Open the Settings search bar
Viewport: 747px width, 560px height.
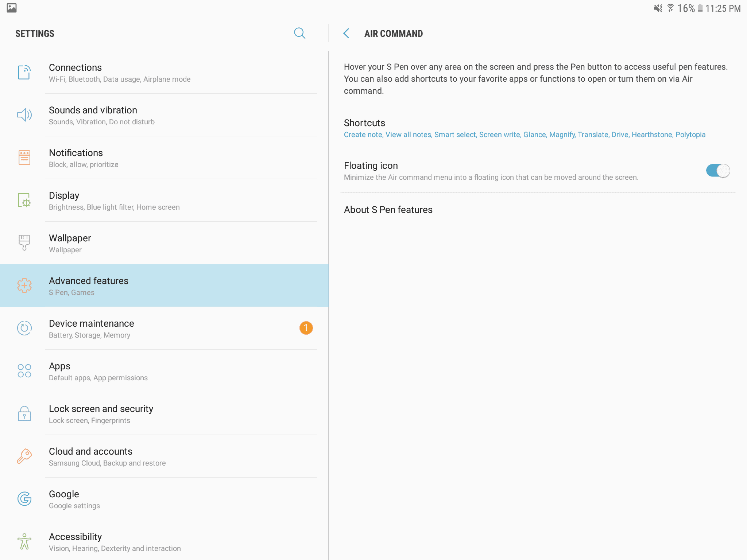[x=300, y=33]
